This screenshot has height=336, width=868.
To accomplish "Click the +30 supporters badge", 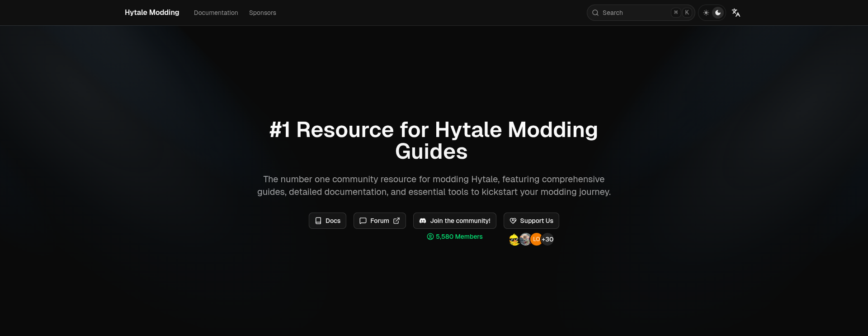I will point(547,239).
